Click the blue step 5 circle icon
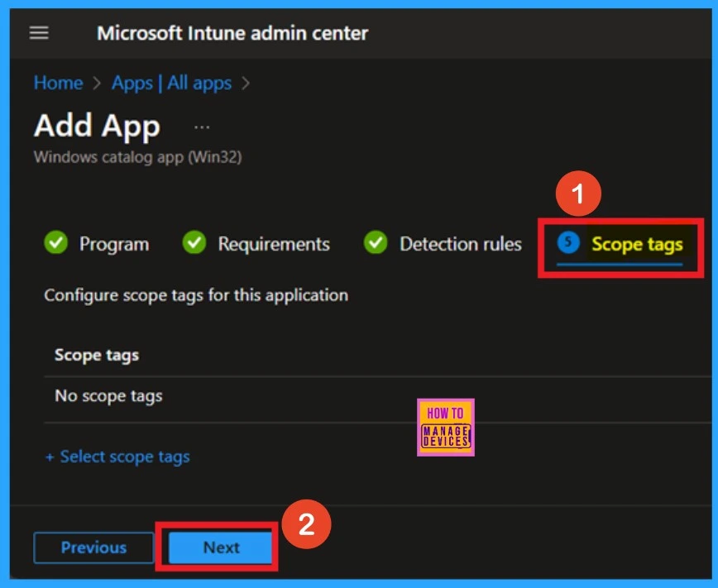Screen dimensions: 718x588 568,241
